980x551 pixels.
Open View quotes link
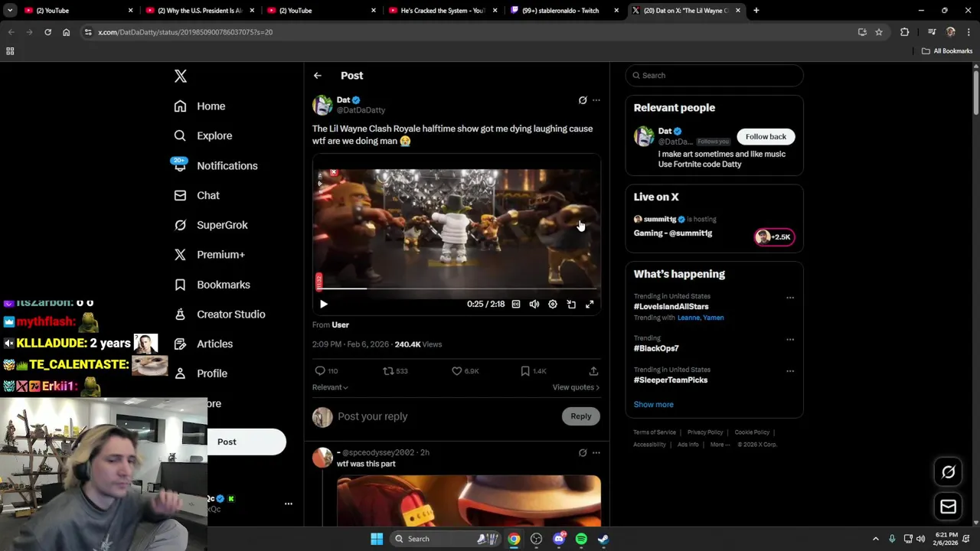pos(576,387)
